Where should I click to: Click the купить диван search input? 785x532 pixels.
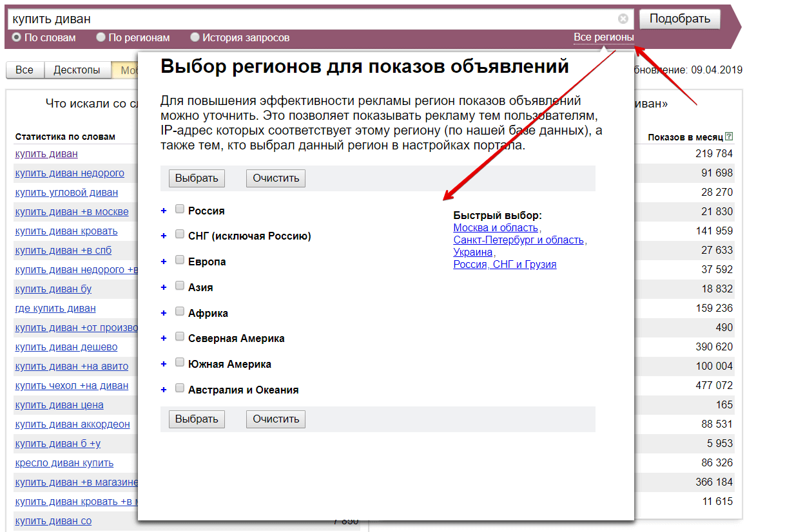[309, 19]
